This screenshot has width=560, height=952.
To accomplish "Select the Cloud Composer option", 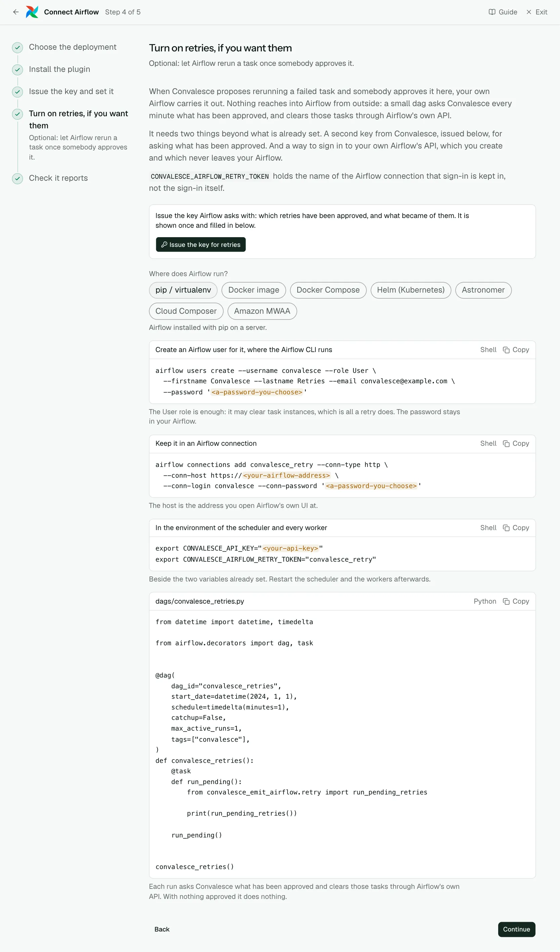I will tap(186, 311).
